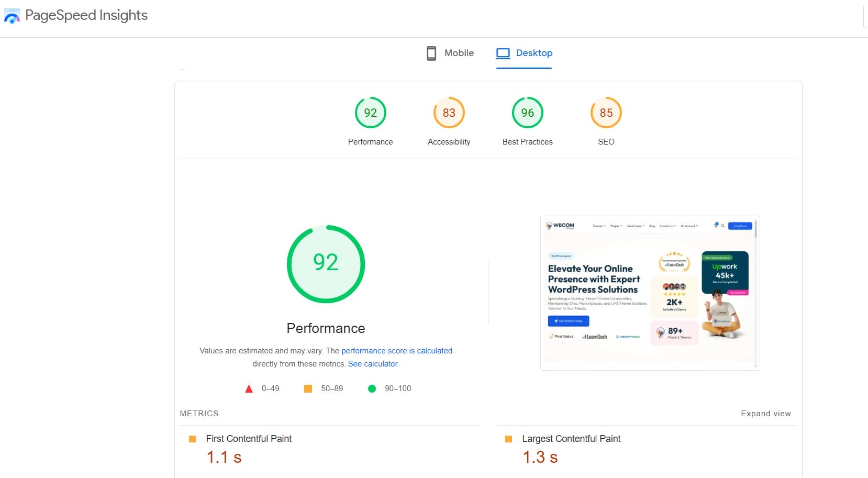
Task: Select the Accessibility 83 score gauge
Action: 449,113
